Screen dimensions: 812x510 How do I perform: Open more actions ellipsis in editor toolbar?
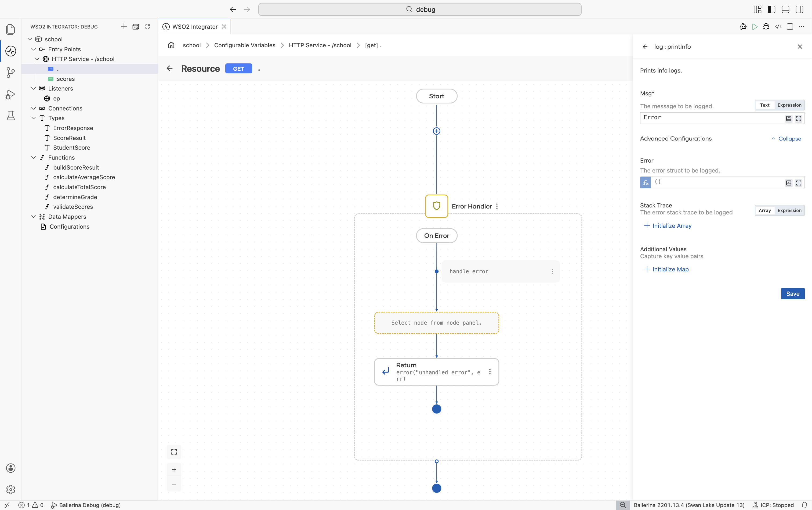pos(802,27)
